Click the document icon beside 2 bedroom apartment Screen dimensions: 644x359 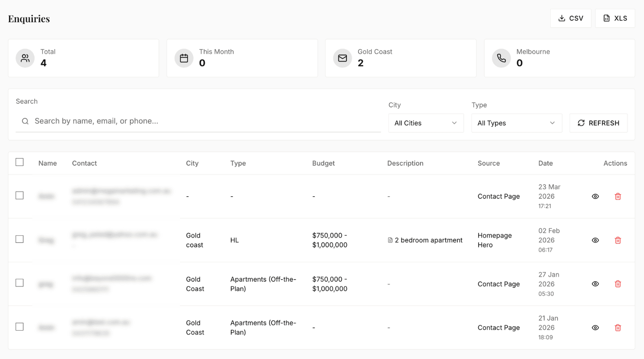pyautogui.click(x=390, y=240)
